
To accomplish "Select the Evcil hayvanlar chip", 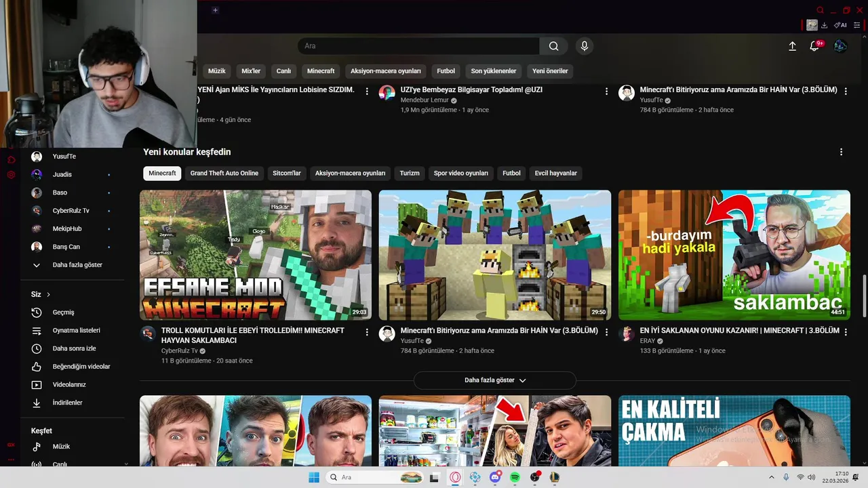I will (555, 174).
